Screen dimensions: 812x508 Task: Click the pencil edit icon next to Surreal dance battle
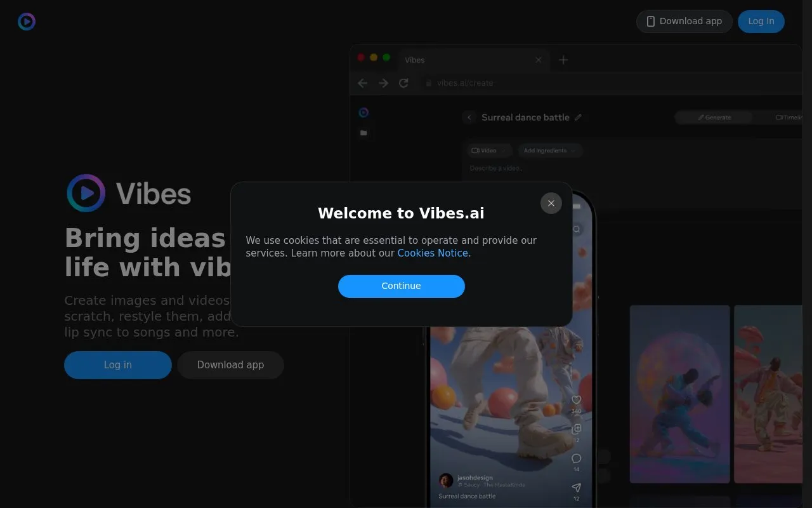(578, 117)
